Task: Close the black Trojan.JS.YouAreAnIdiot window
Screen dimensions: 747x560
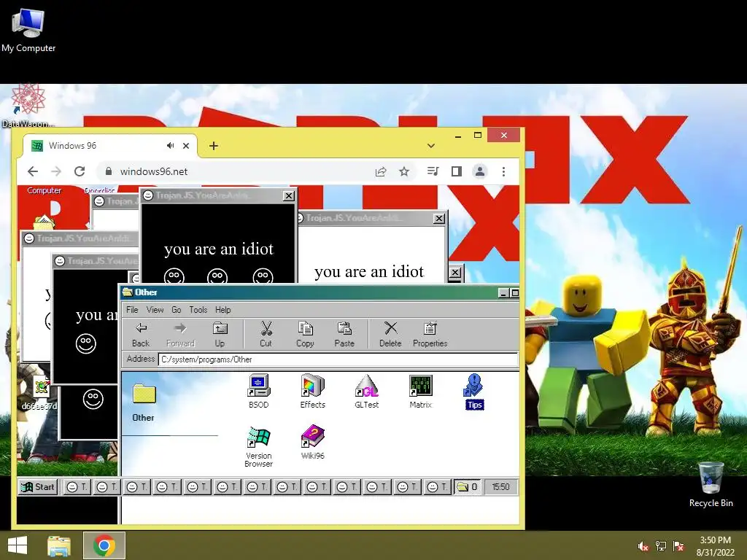Action: pyautogui.click(x=289, y=195)
